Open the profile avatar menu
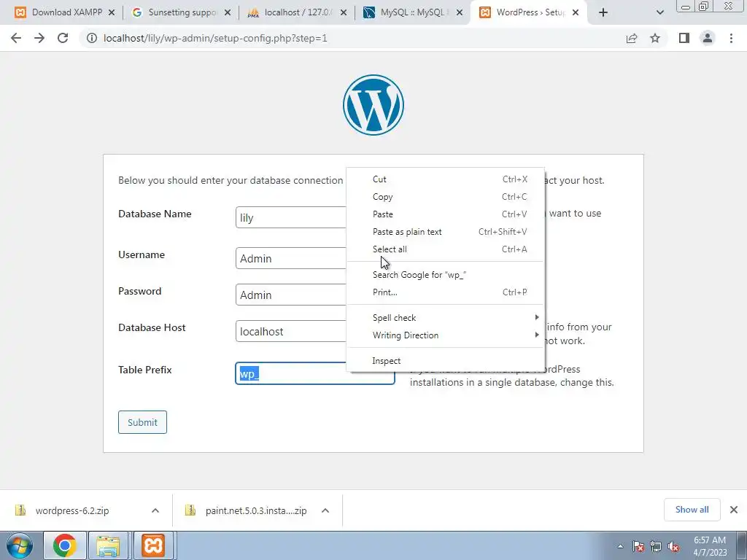The height and width of the screenshot is (560, 747). point(708,38)
